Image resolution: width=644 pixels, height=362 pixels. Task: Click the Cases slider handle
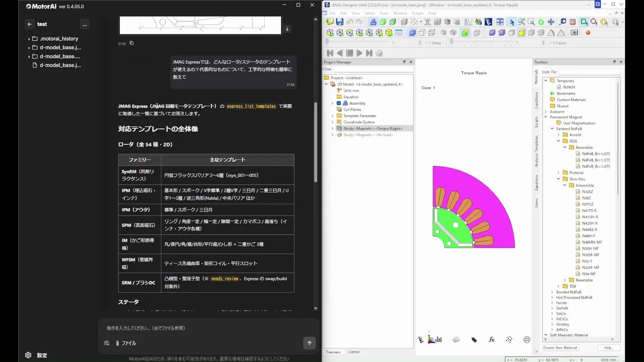click(452, 42)
